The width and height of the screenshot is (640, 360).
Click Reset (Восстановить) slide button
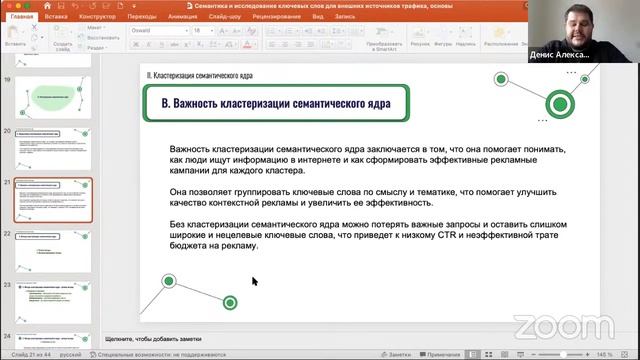click(99, 38)
